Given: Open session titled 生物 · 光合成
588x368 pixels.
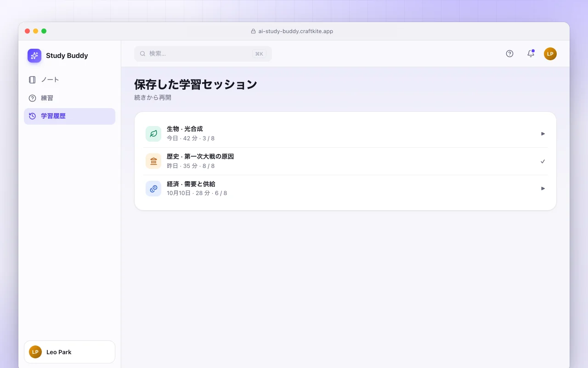Looking at the screenshot, I should coord(185,129).
